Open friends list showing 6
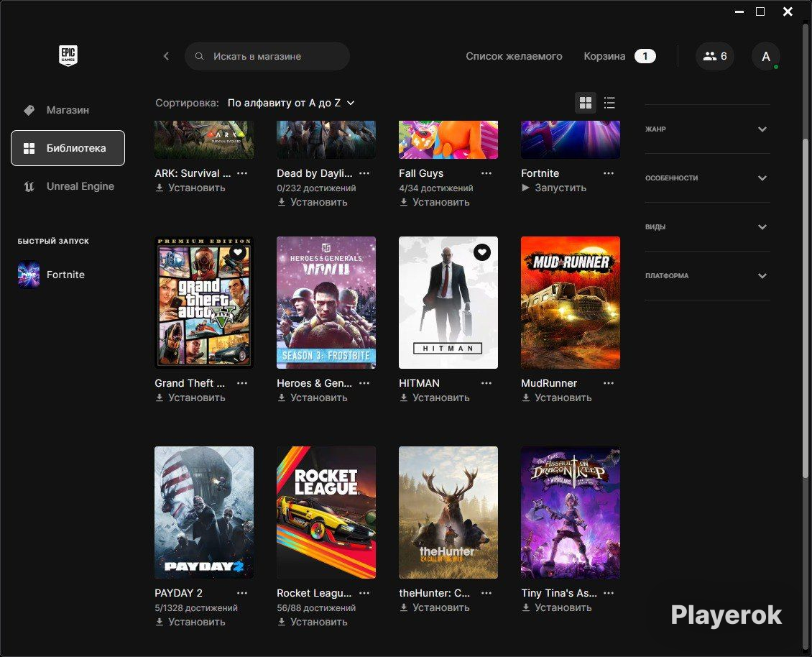This screenshot has height=657, width=812. tap(715, 56)
